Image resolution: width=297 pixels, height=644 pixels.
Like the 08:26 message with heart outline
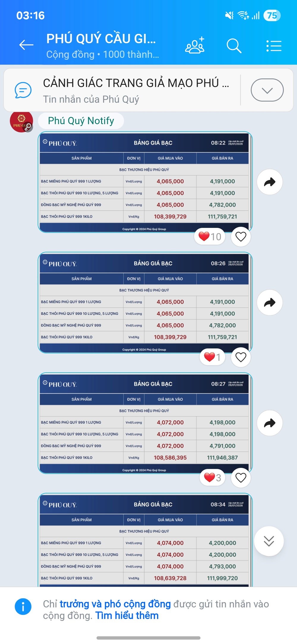241,357
